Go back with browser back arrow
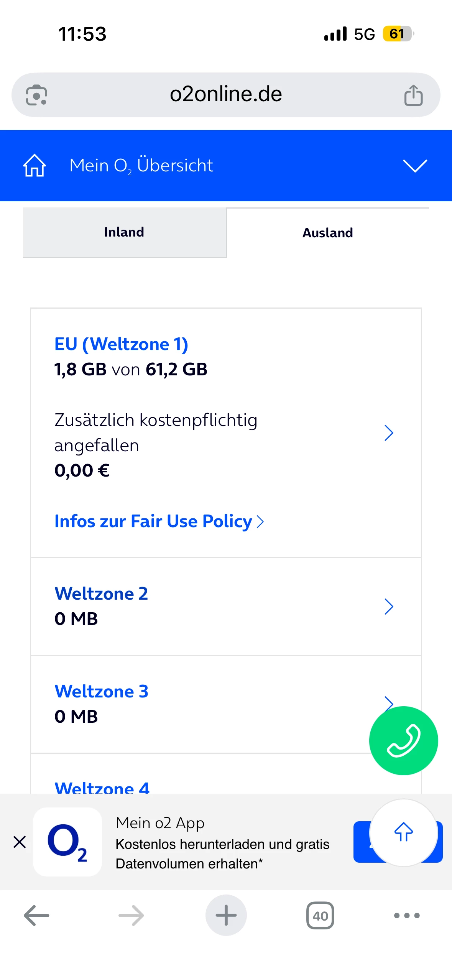The width and height of the screenshot is (452, 980). (x=36, y=916)
